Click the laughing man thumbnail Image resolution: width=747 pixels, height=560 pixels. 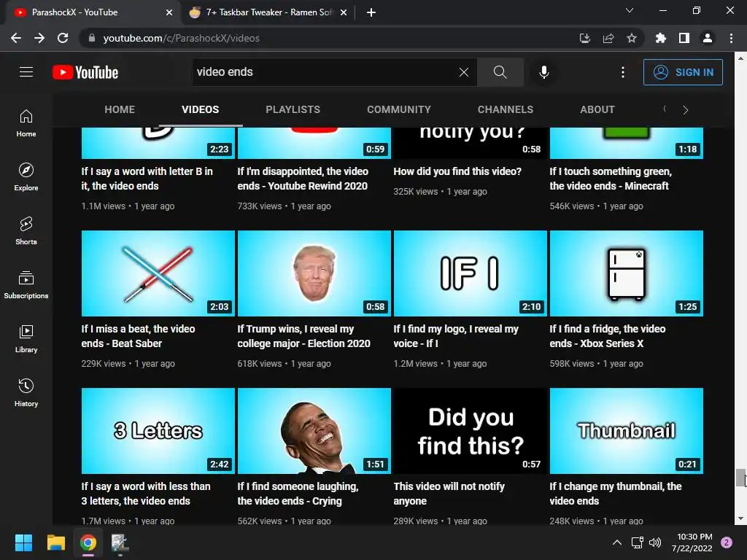click(314, 431)
